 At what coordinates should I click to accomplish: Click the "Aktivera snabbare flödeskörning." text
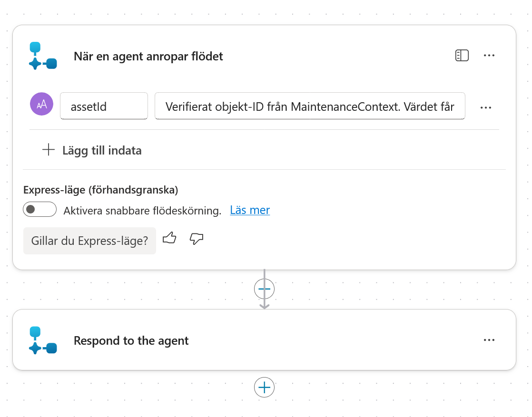pos(142,211)
